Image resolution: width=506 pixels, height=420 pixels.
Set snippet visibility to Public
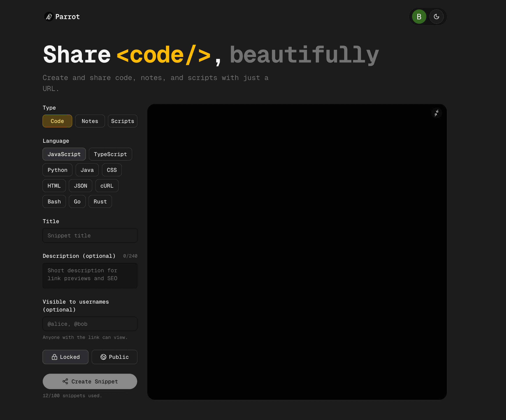tap(115, 357)
